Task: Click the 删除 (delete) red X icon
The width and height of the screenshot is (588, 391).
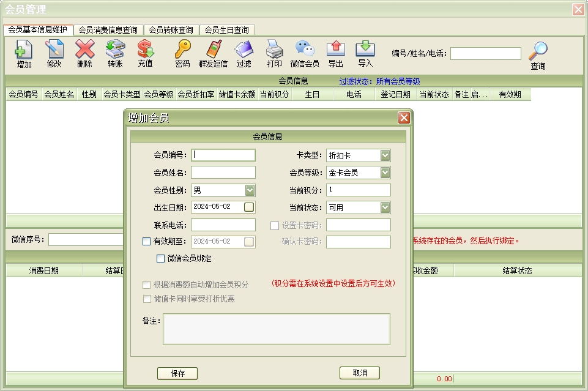Action: [84, 50]
